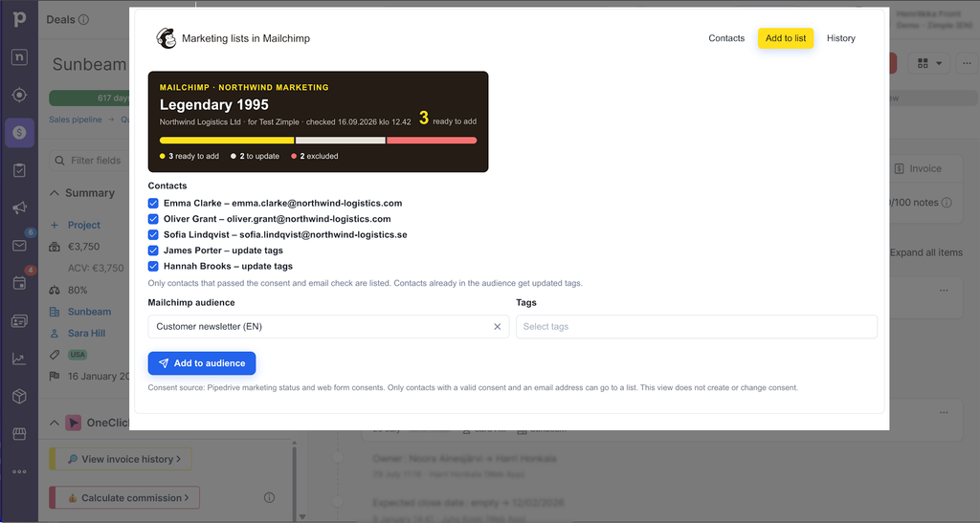Uncheck Sofia Lindqvist contact
Image resolution: width=980 pixels, height=523 pixels.
pyautogui.click(x=153, y=234)
